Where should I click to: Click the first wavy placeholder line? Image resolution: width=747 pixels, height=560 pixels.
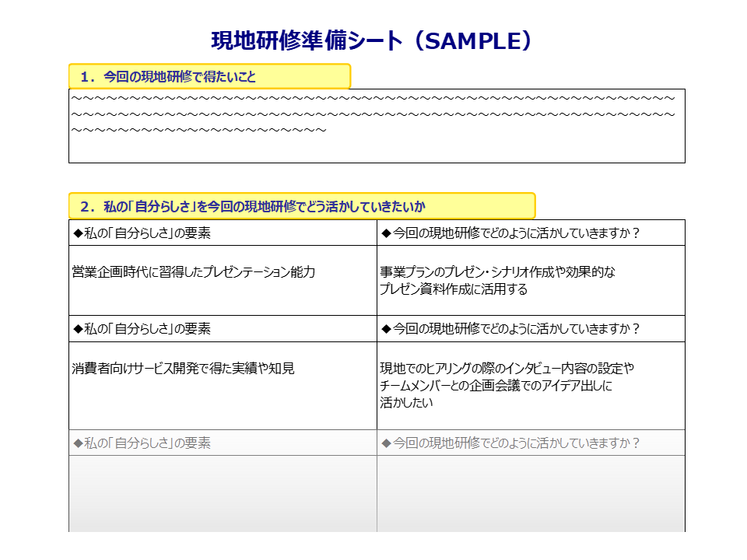373,98
